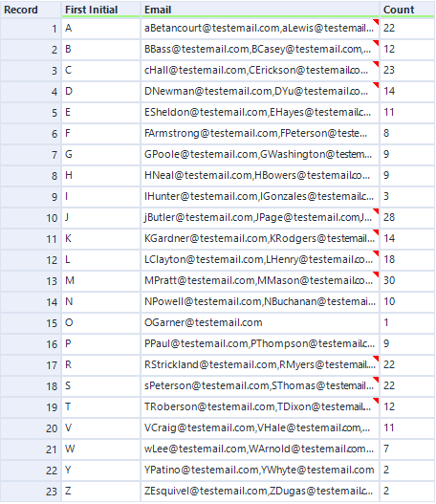Click First Initial cell D
The height and width of the screenshot is (504, 436).
(101, 92)
